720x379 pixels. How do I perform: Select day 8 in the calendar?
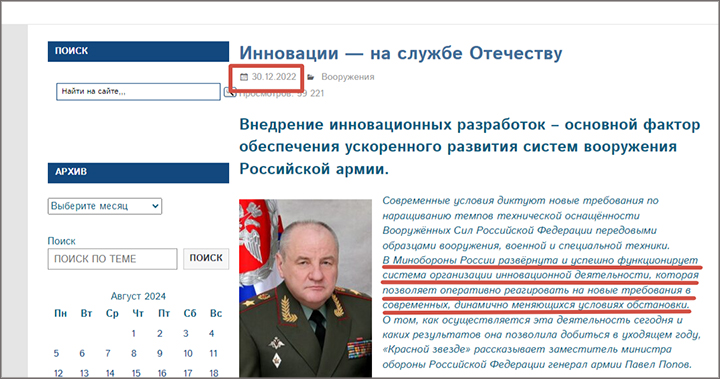(134, 353)
